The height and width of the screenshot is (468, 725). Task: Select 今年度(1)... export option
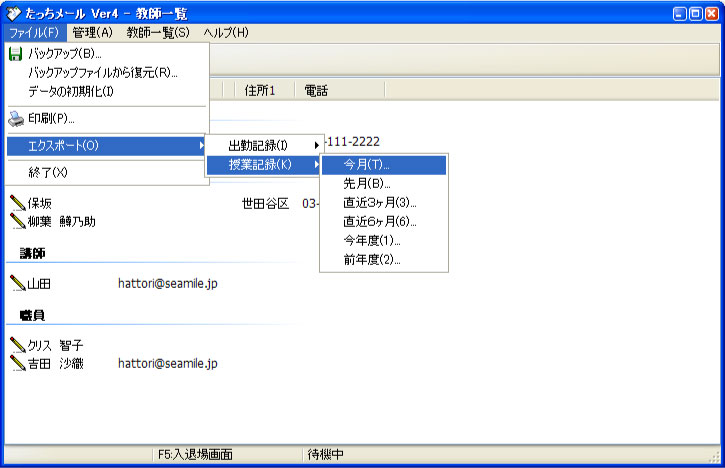(x=384, y=240)
